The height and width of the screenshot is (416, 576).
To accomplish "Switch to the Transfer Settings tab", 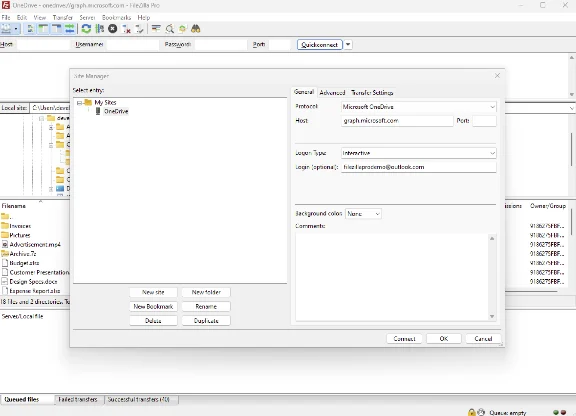I will tap(372, 93).
